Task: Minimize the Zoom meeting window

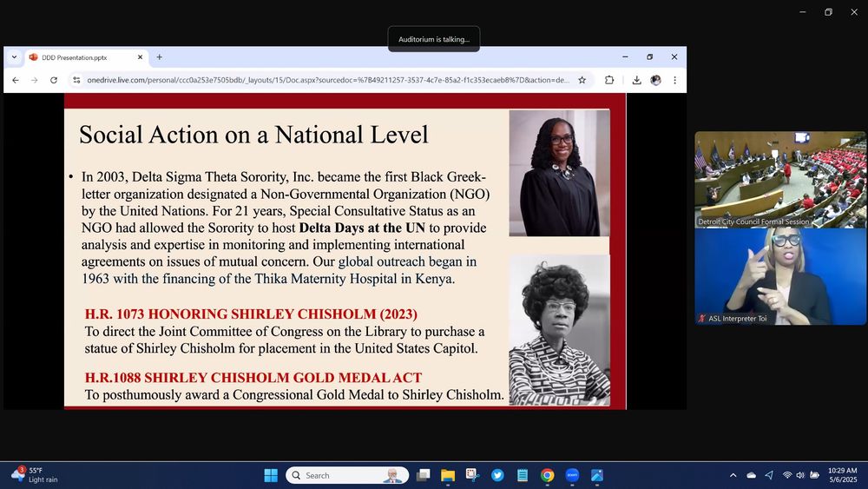Action: click(x=803, y=11)
